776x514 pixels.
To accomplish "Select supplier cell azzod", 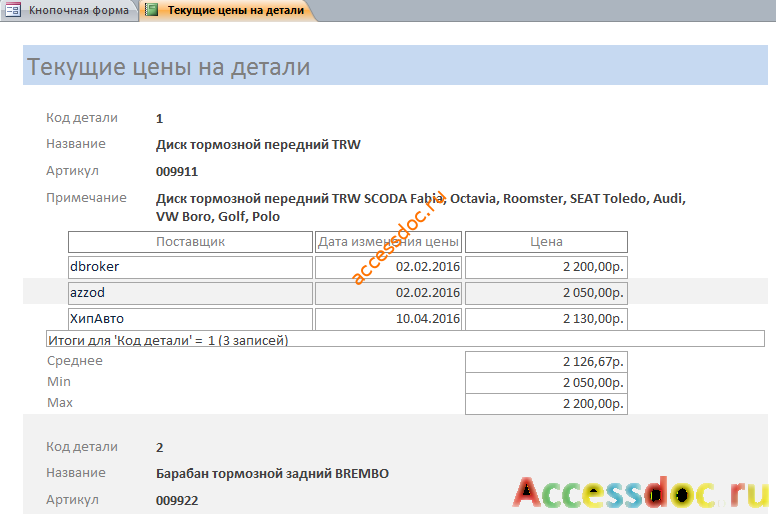I will point(191,293).
